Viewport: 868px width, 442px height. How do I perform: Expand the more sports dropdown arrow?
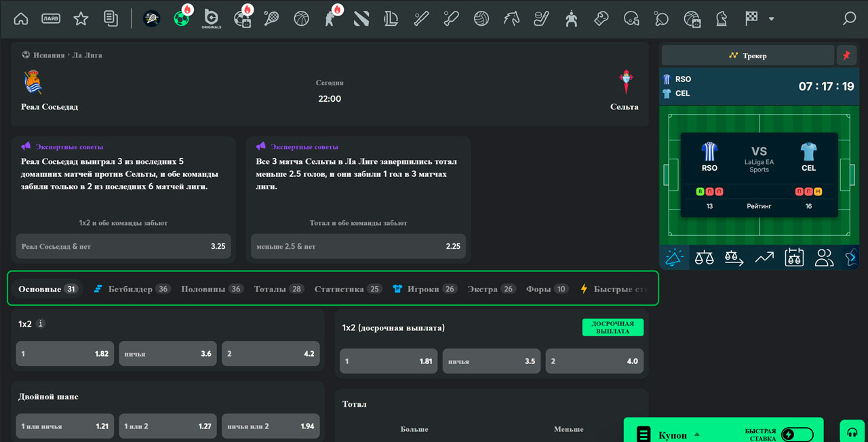point(771,19)
